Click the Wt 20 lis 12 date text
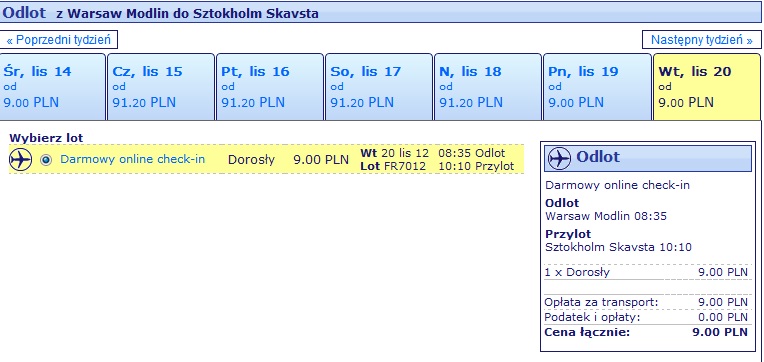Viewport: 764px width, 362px height. click(395, 153)
